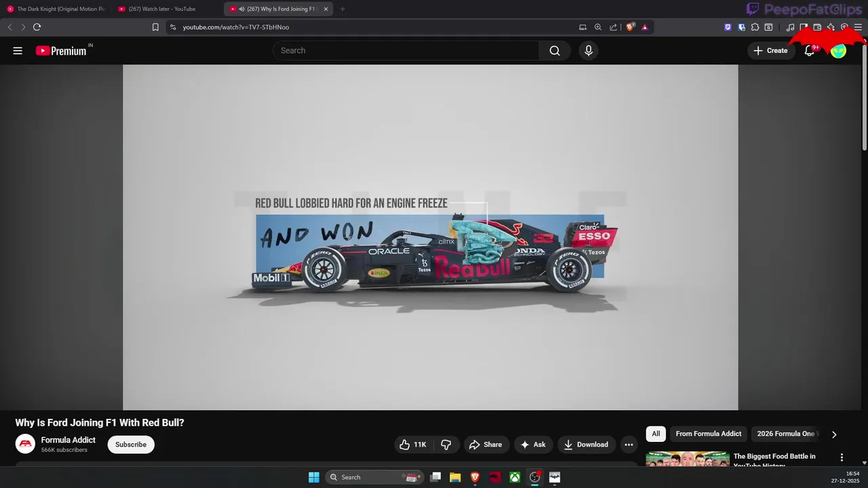
Task: Click the browser address bar URL
Action: coord(236,27)
